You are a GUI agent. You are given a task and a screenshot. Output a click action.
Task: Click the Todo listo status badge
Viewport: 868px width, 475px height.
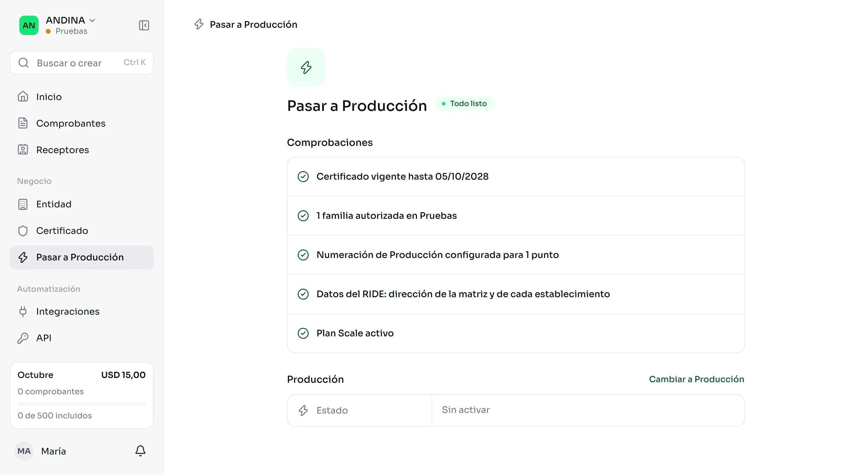click(x=464, y=104)
